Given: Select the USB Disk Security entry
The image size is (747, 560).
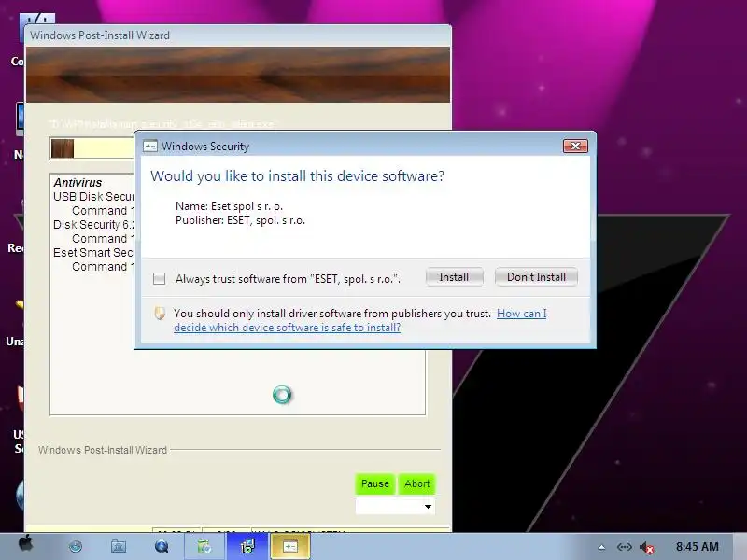Looking at the screenshot, I should [x=93, y=197].
